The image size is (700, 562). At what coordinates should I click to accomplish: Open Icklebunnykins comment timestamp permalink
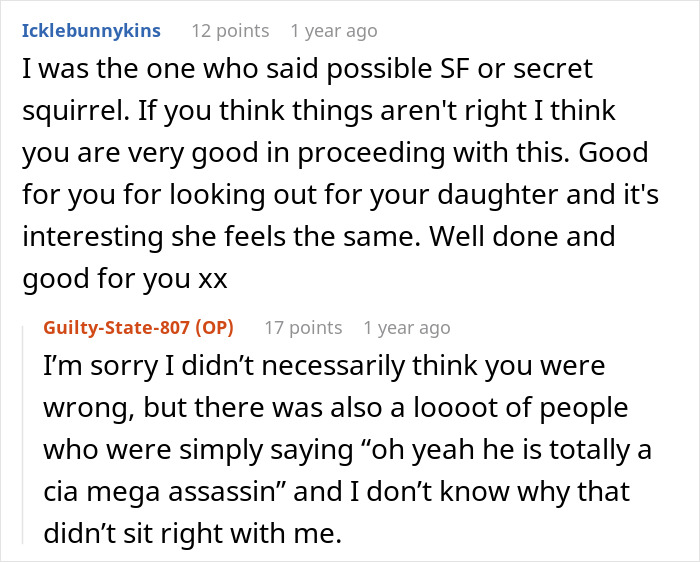click(x=332, y=30)
